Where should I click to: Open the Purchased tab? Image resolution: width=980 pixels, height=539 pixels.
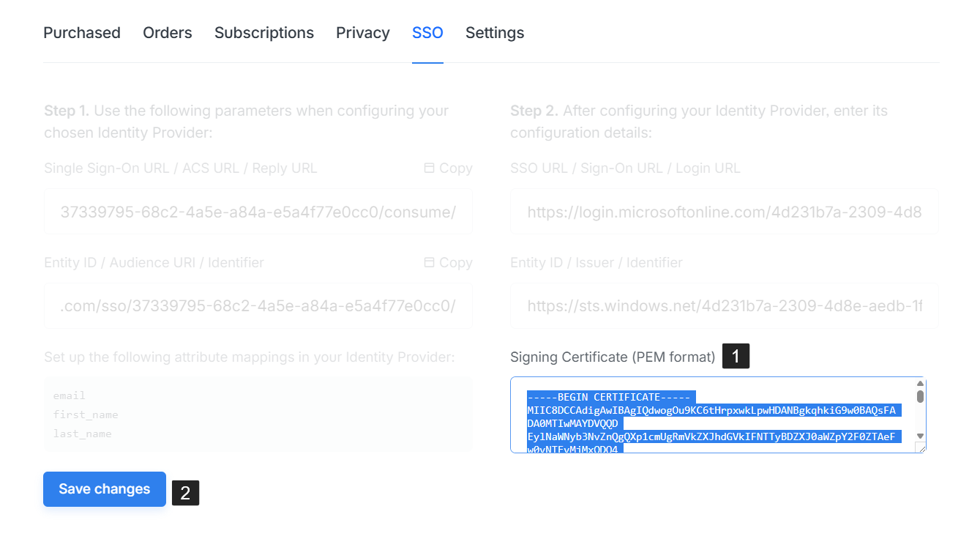click(x=82, y=33)
